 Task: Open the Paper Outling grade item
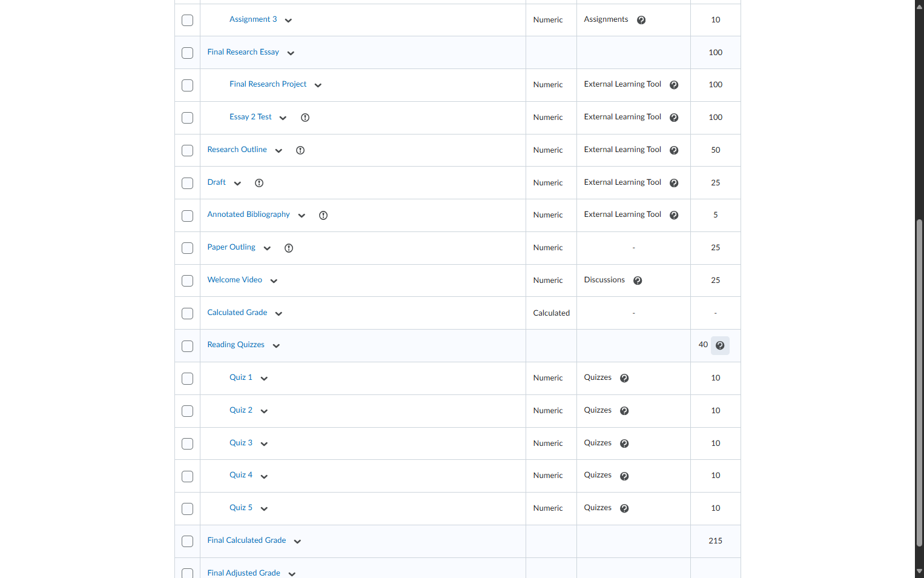click(231, 247)
